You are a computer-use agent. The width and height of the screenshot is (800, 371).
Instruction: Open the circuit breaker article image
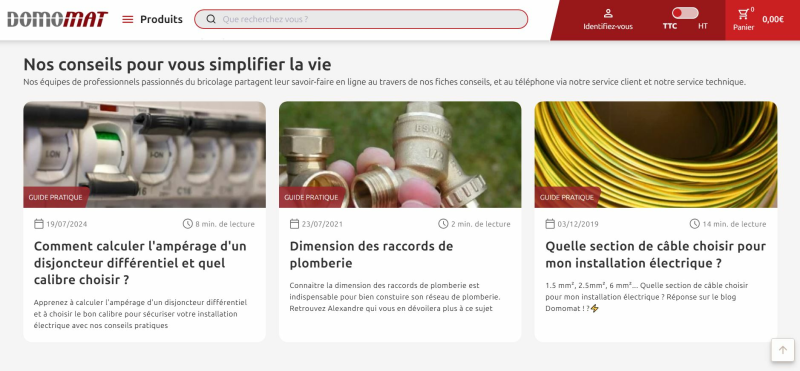tap(144, 155)
